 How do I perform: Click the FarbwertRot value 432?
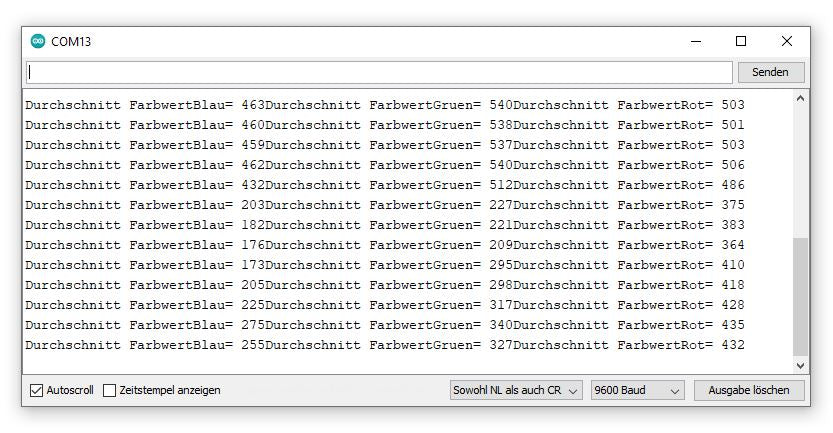(x=733, y=345)
